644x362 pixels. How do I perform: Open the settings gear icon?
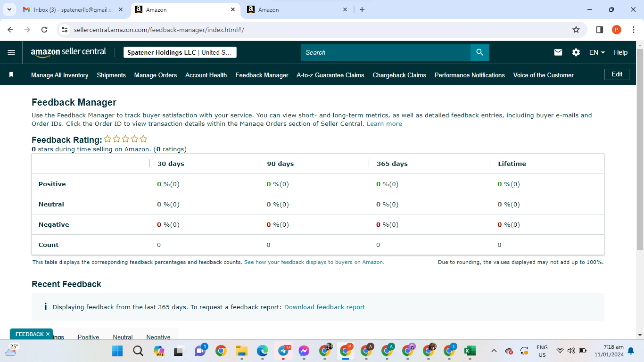point(576,52)
